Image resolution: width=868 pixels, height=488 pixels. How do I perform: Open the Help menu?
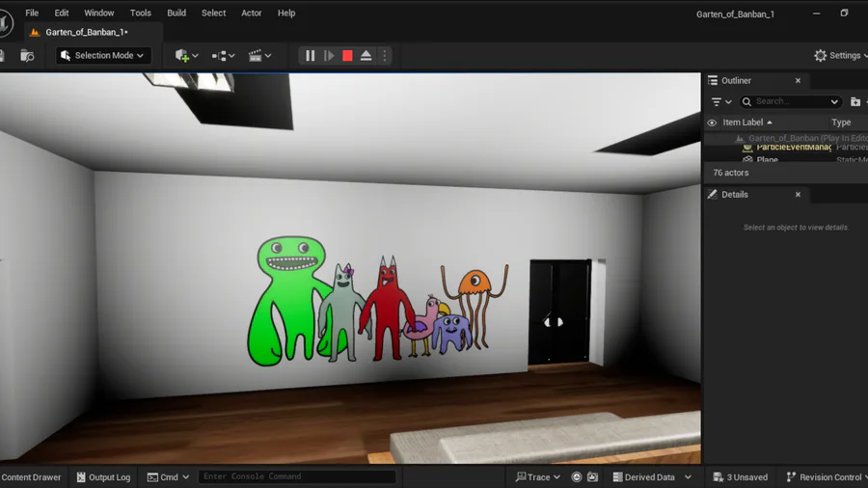coord(286,13)
